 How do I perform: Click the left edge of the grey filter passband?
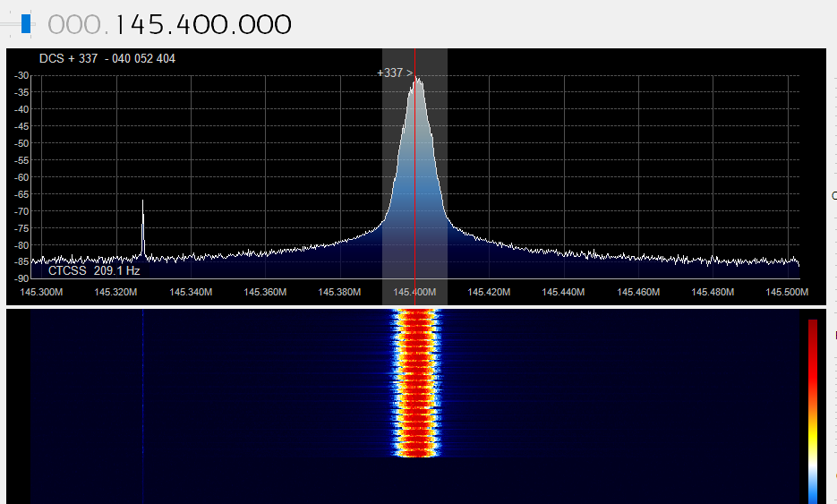click(383, 179)
